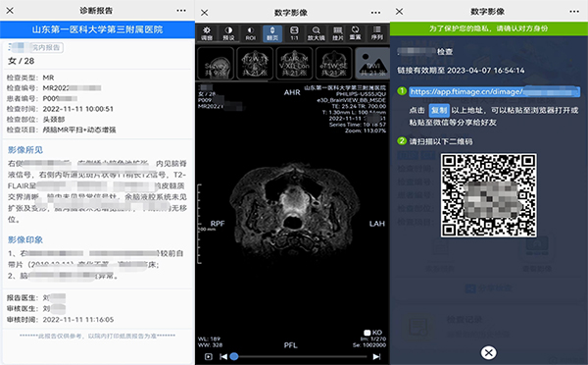Screen dimensions: 588x365
Task: Open the highlighted ftimage.cn share link
Action: click(494, 91)
